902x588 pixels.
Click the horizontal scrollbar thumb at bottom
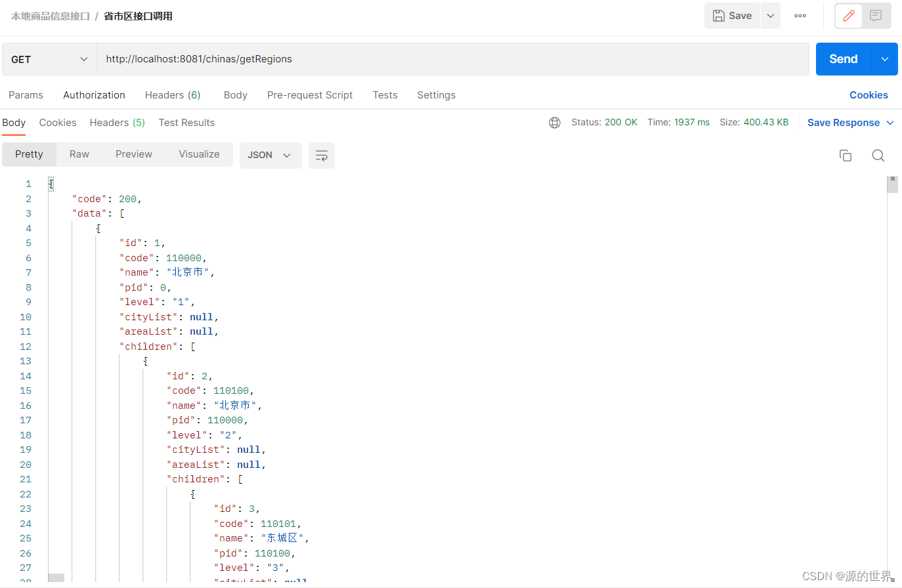point(56,578)
